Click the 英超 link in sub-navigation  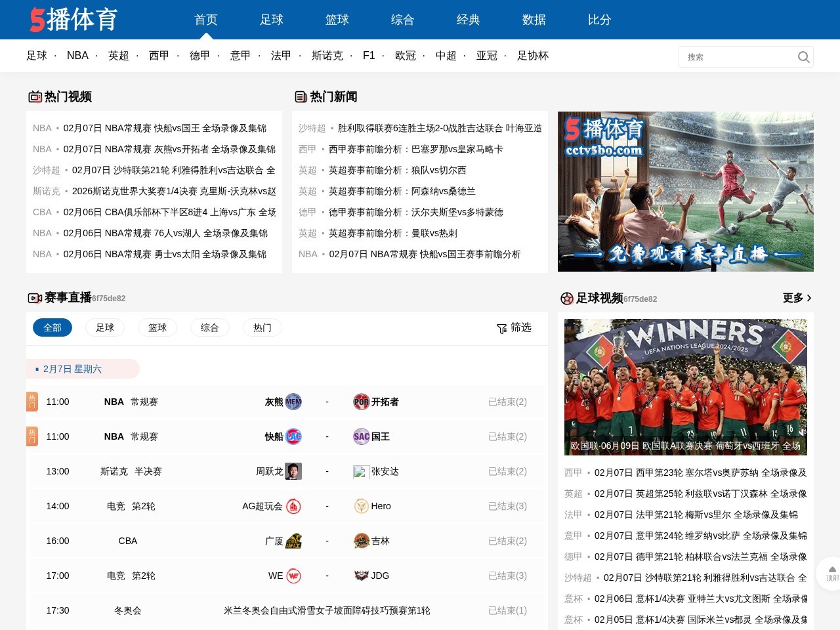(x=118, y=56)
